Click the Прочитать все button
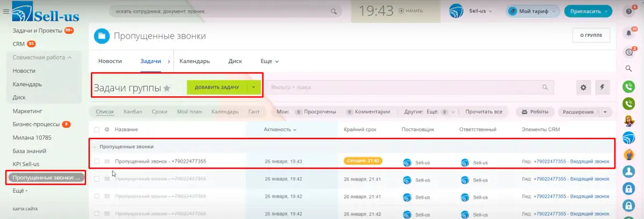The height and width of the screenshot is (219, 644). pos(484,112)
